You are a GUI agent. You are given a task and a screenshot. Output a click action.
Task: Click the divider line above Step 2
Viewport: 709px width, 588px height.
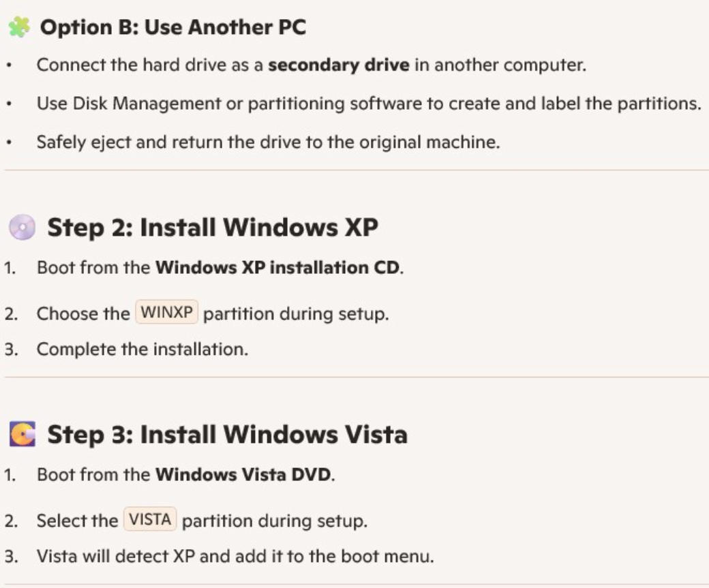coord(354,170)
